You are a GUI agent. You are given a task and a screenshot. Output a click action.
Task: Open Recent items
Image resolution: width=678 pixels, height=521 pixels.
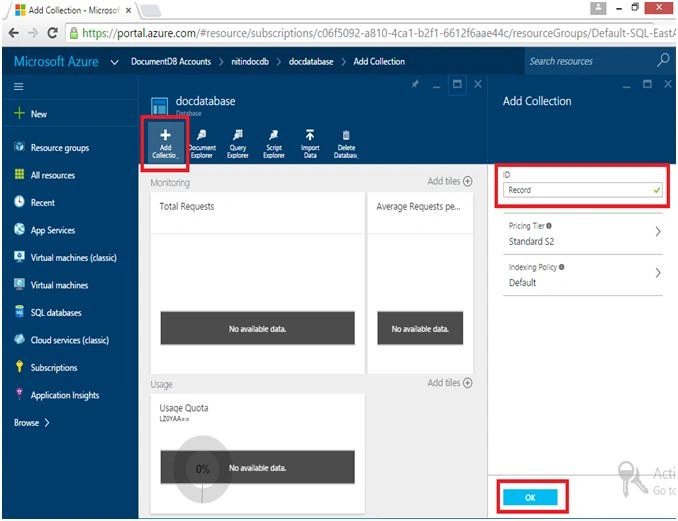35,202
